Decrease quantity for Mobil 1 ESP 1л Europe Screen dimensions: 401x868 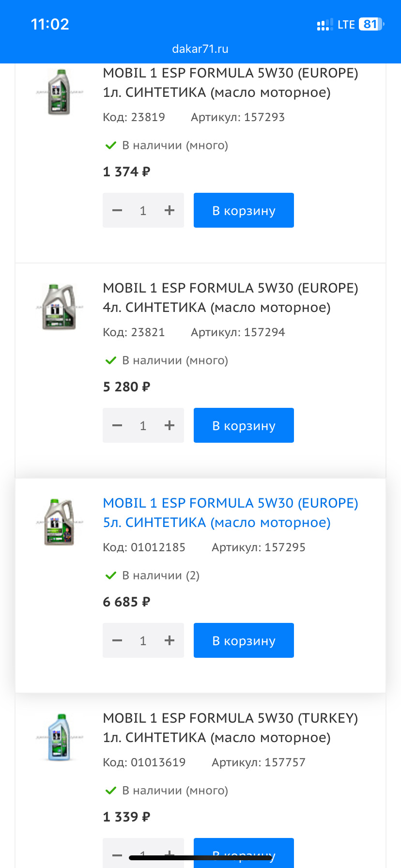coord(117,210)
